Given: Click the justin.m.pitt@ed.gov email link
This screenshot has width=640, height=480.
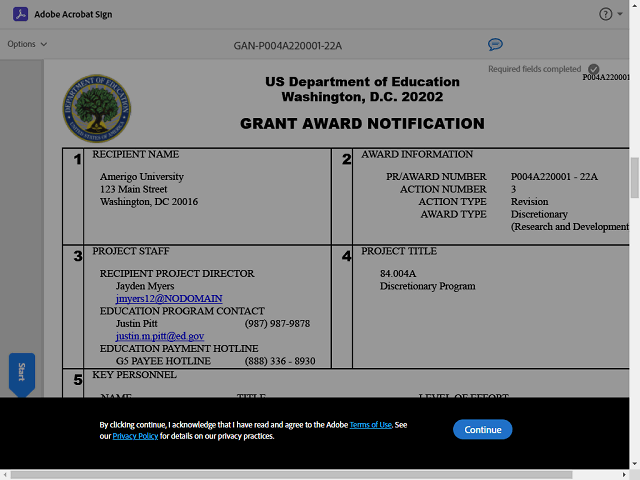Looking at the screenshot, I should coord(160,336).
